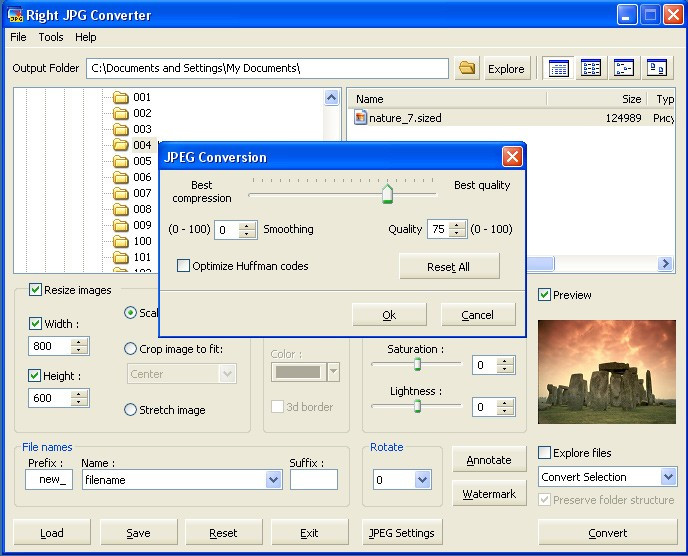Click the Saturation slider handle

(x=417, y=364)
